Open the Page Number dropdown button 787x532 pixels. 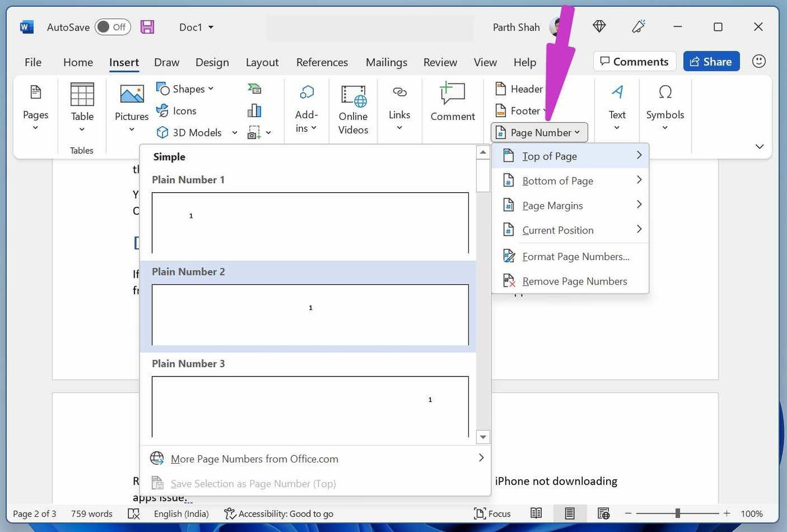click(x=539, y=132)
